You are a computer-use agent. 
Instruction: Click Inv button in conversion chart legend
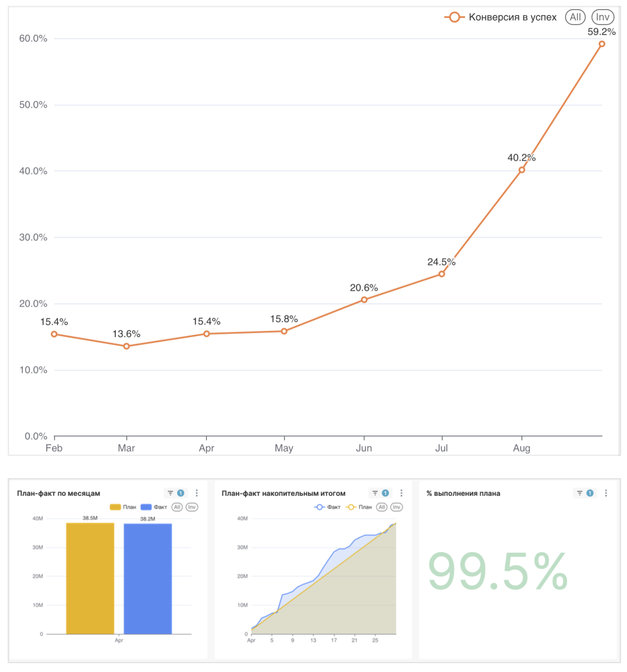tap(602, 17)
